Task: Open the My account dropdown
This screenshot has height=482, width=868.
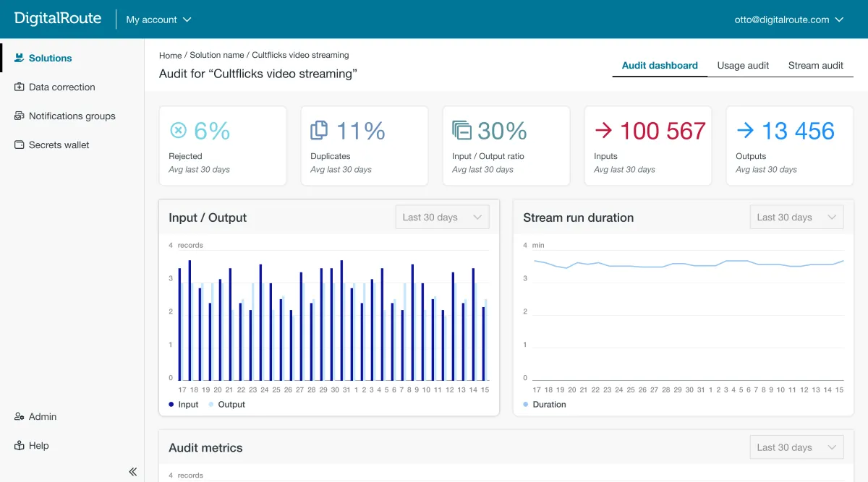Action: point(158,20)
